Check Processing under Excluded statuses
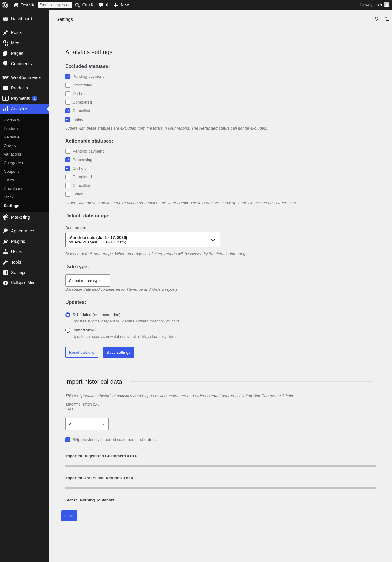Screen dimensions: 392x562 pyautogui.click(x=68, y=85)
